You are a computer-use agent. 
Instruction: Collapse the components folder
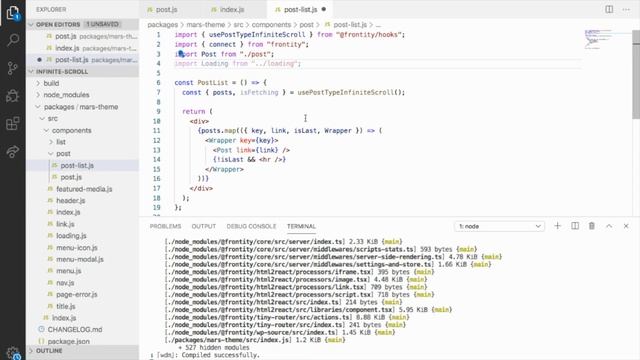(83, 131)
